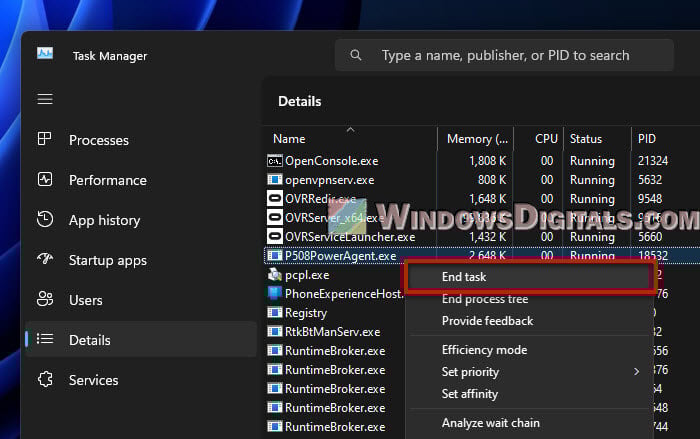Sort by the Name column header
Viewport: 700px width, 439px height.
click(350, 138)
